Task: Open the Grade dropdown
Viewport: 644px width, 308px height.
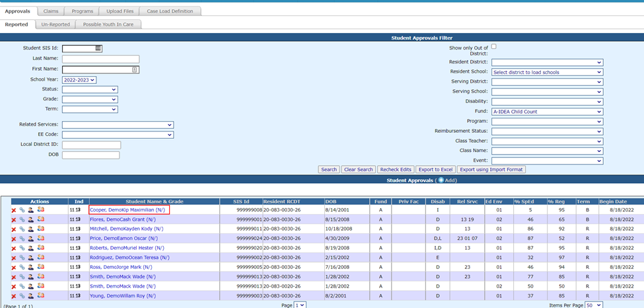Action: (x=90, y=99)
